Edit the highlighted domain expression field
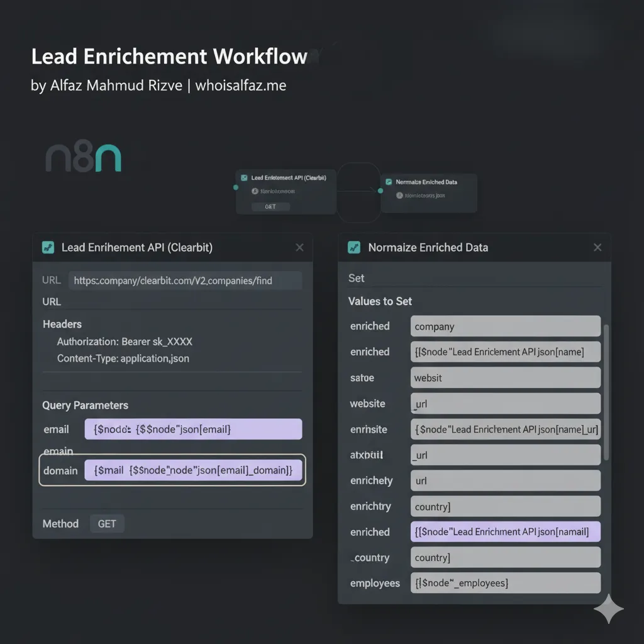This screenshot has height=644, width=644. tap(193, 470)
